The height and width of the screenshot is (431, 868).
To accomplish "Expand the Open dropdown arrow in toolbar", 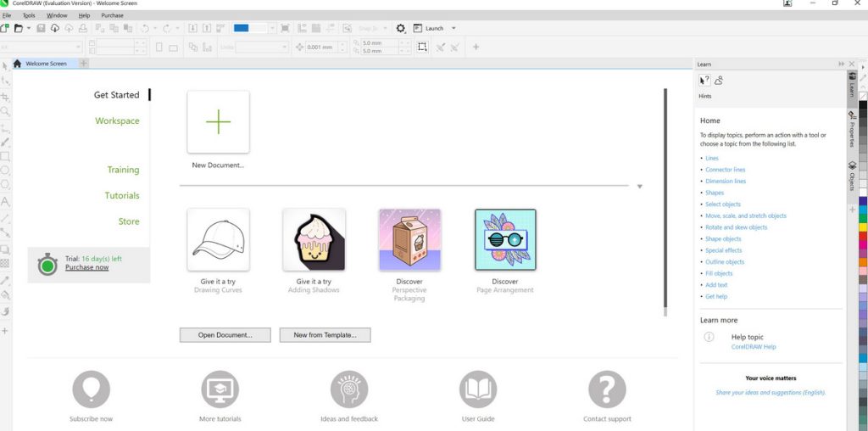I will (29, 28).
